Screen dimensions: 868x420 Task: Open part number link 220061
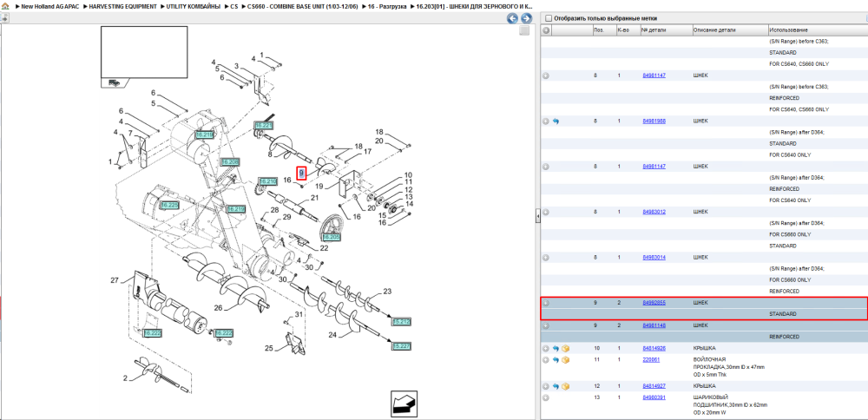pos(650,359)
